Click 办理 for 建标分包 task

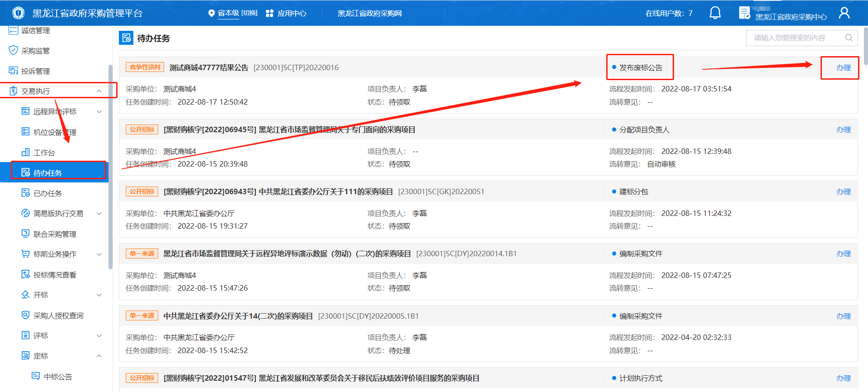tap(843, 191)
